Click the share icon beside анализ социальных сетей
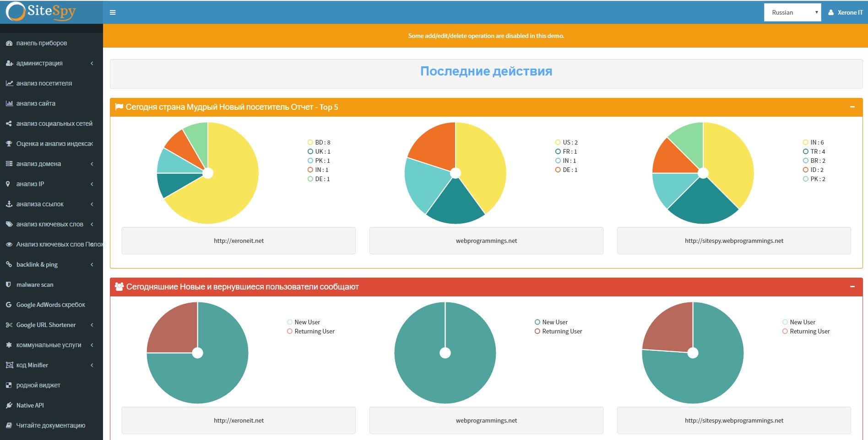The width and height of the screenshot is (868, 440). click(x=9, y=123)
